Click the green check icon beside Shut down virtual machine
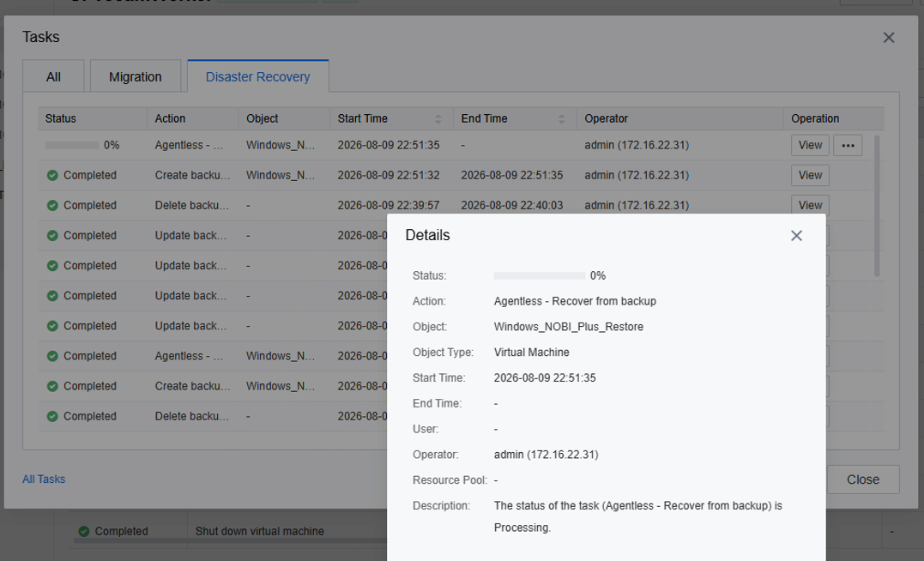924x561 pixels. tap(84, 532)
